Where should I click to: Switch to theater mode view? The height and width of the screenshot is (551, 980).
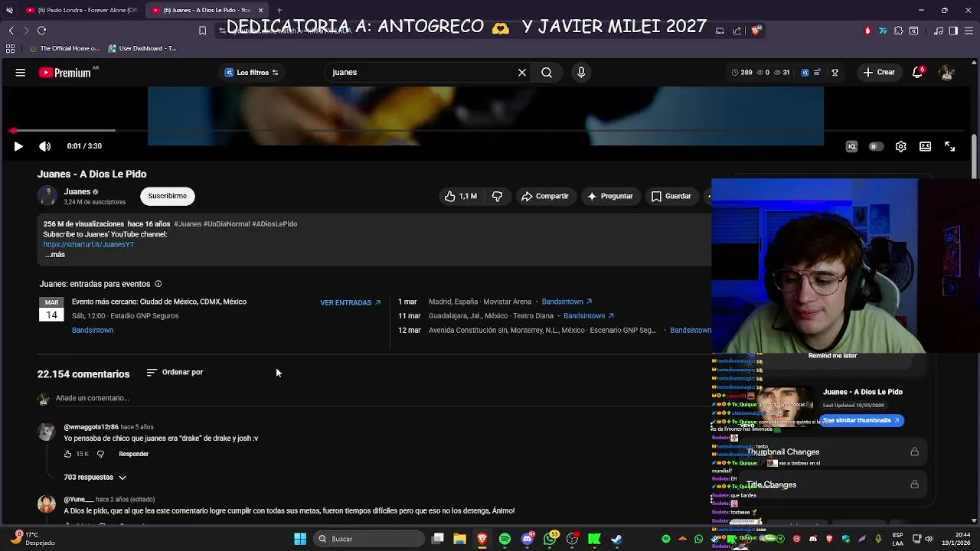pyautogui.click(x=925, y=146)
